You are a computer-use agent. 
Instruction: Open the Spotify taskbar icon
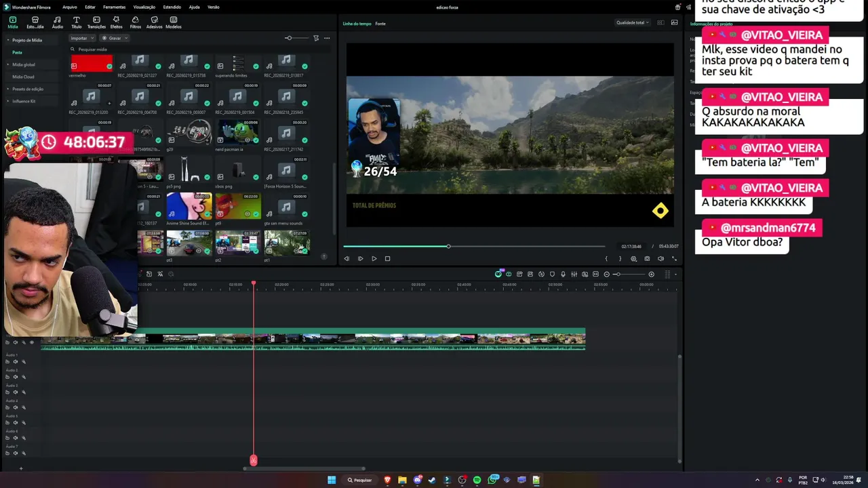tap(477, 480)
